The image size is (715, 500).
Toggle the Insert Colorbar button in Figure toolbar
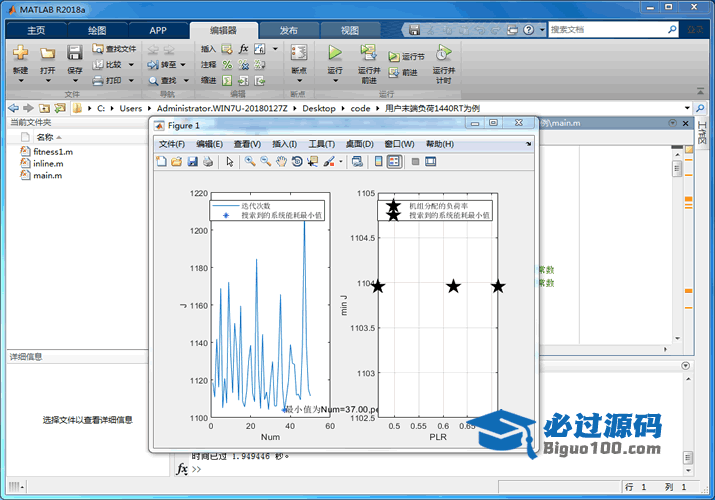[x=377, y=161]
